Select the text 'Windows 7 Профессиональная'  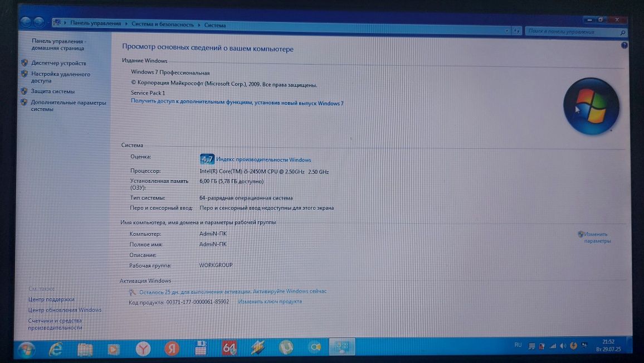tap(170, 72)
